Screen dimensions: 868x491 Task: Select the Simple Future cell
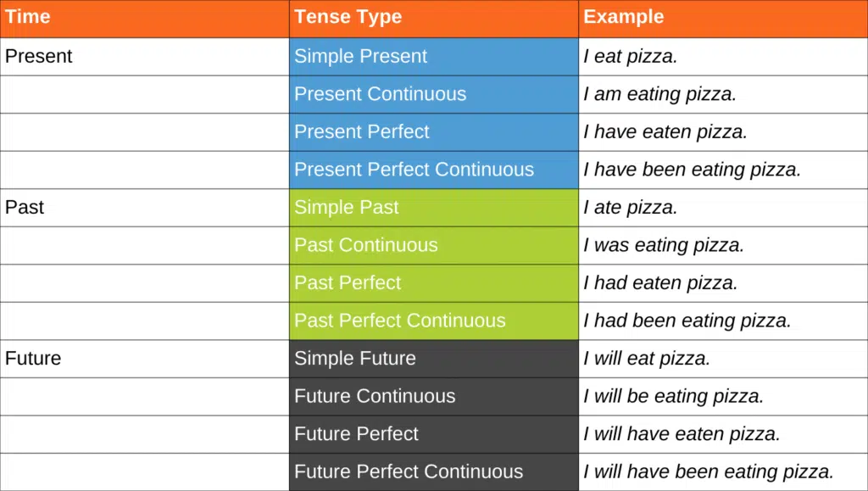pyautogui.click(x=355, y=359)
